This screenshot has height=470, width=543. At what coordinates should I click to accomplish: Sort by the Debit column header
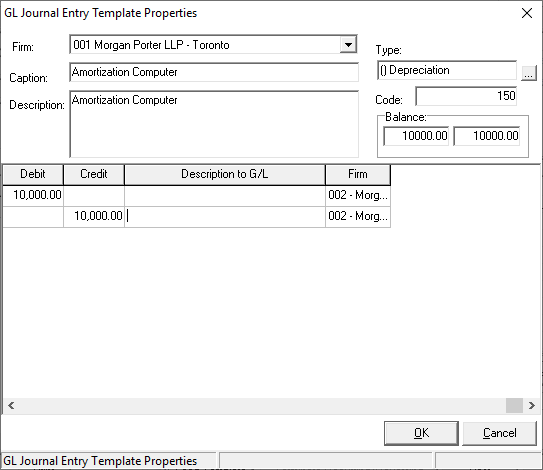click(x=33, y=174)
